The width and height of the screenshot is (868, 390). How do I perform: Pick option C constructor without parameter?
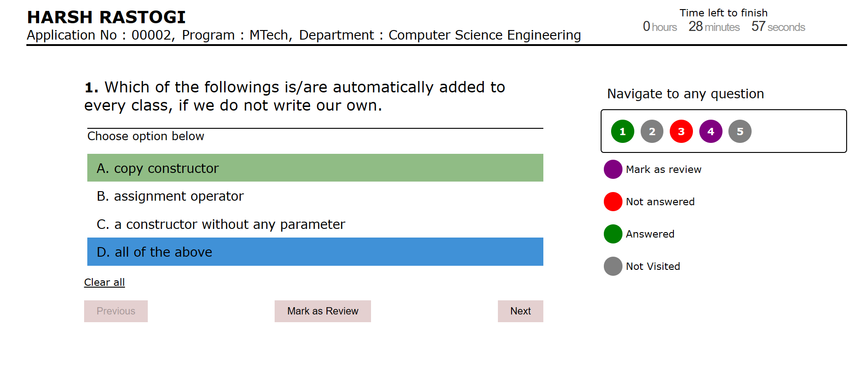(315, 224)
